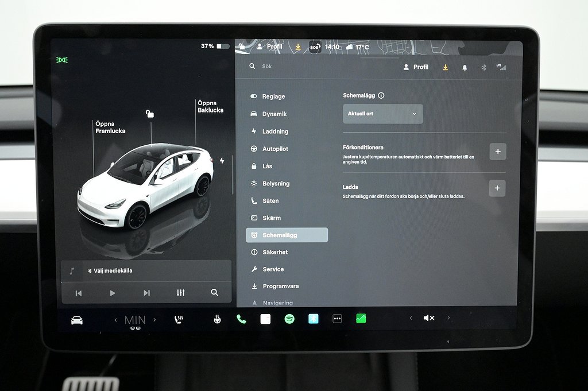The height and width of the screenshot is (391, 588).
Task: Toggle the charge port lightning icon beside car
Action: [x=222, y=161]
